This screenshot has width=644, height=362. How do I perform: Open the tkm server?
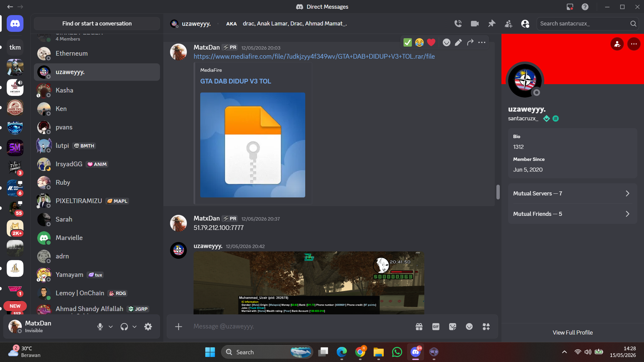click(15, 47)
